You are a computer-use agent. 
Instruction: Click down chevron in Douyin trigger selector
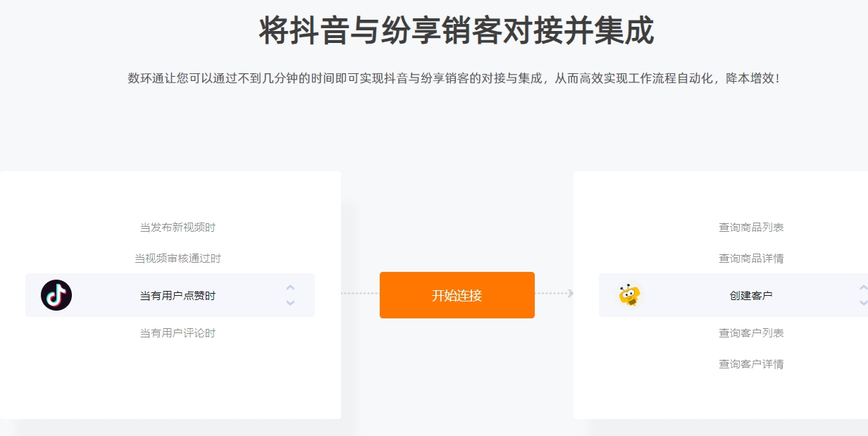tap(290, 303)
